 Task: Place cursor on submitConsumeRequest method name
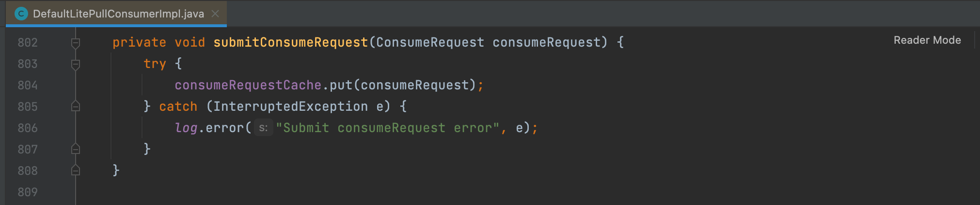pyautogui.click(x=291, y=43)
